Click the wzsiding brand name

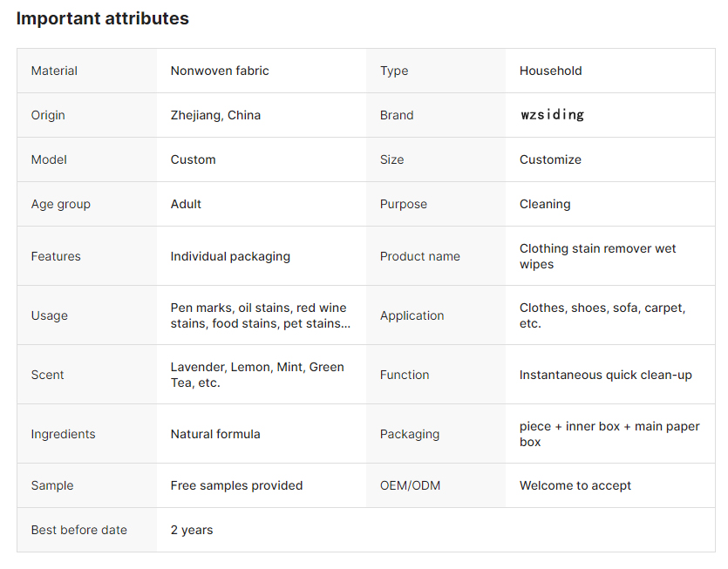coord(552,115)
